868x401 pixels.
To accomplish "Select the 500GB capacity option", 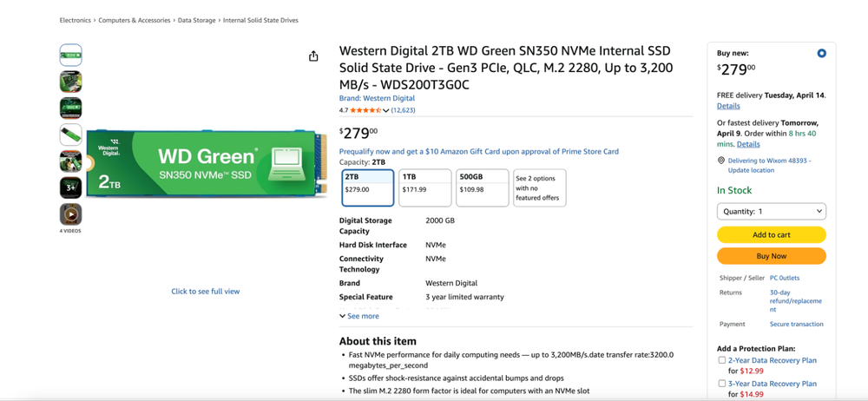I will [482, 187].
